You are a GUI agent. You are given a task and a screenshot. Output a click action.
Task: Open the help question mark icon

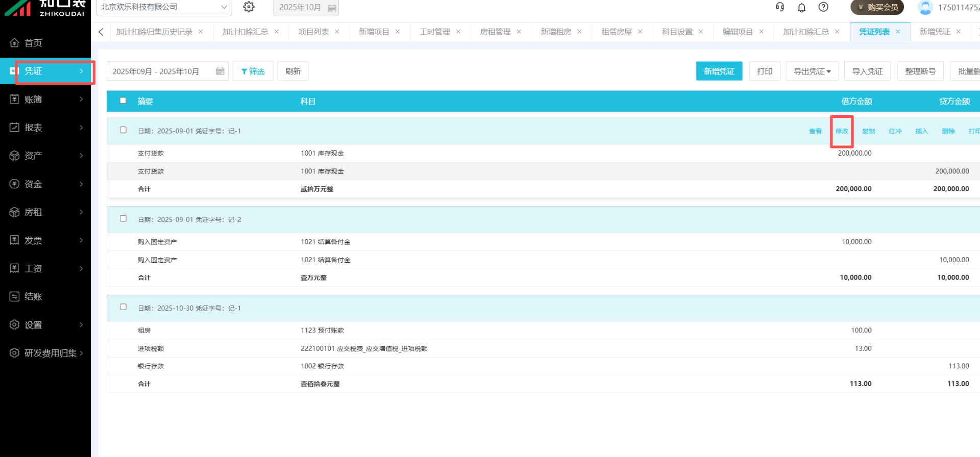(x=823, y=7)
